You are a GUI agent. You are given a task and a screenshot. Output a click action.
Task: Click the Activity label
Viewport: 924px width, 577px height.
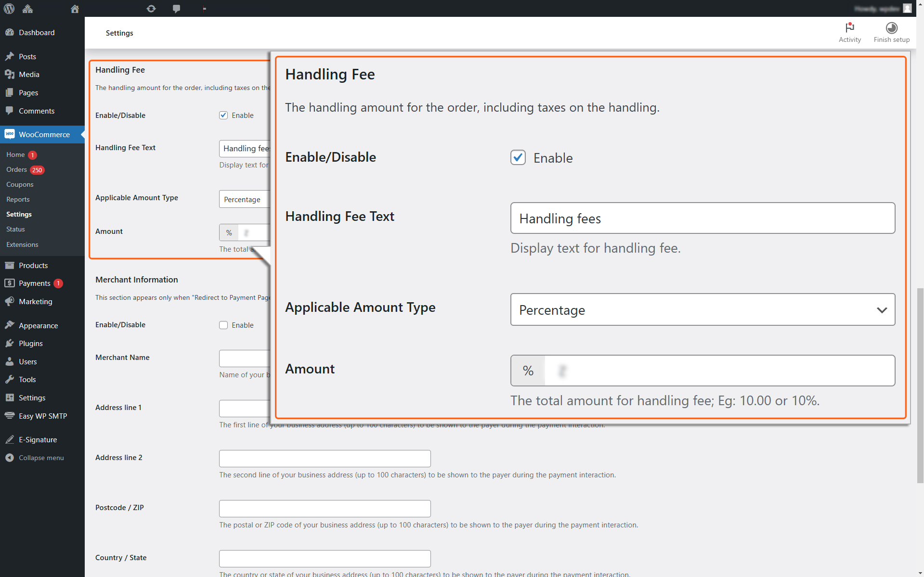tap(850, 40)
